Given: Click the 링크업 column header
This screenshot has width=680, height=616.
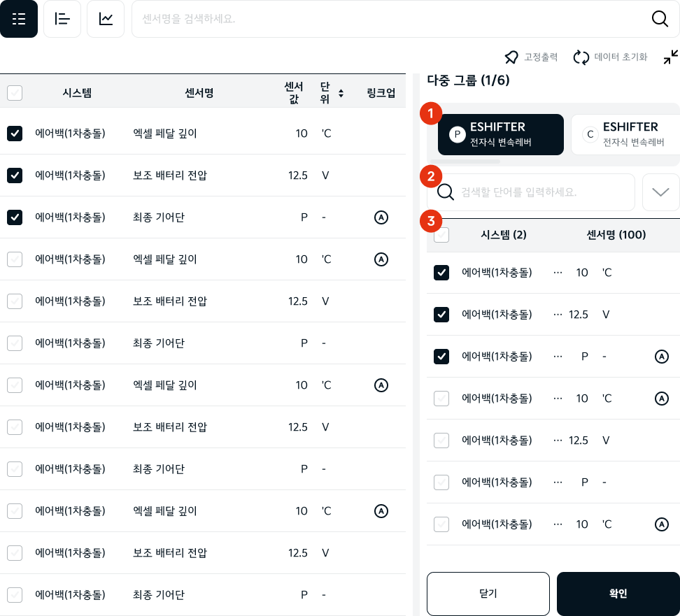Looking at the screenshot, I should [381, 93].
